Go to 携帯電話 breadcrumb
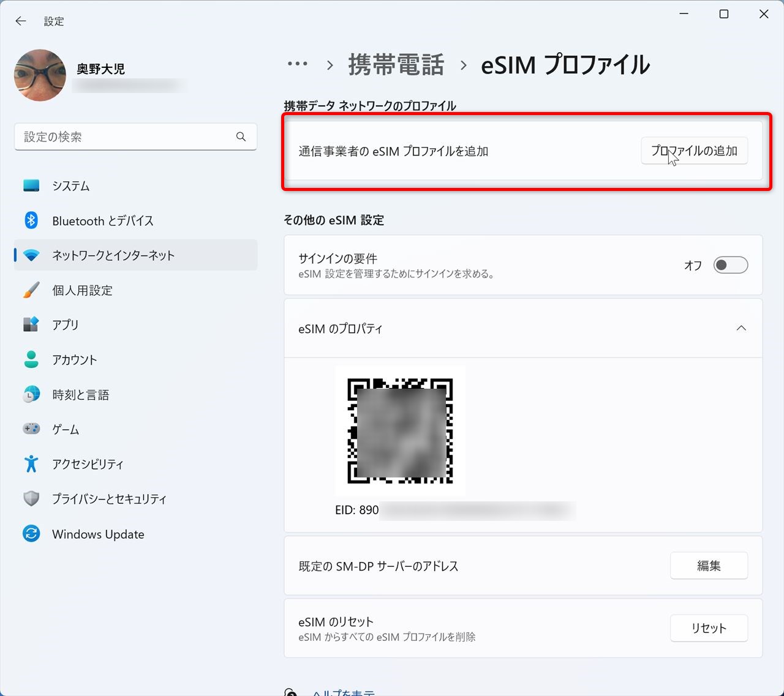Viewport: 784px width, 696px height. click(396, 65)
